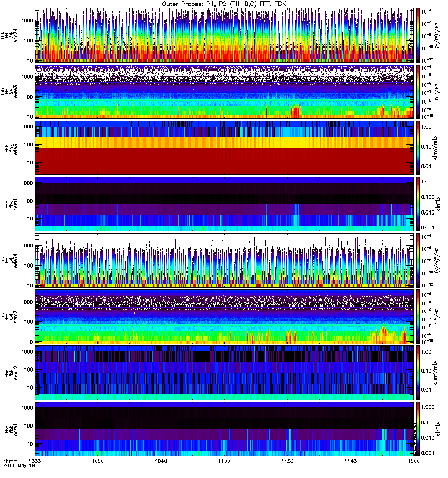The height and width of the screenshot is (478, 448).
Task: Click the third panel's color bar (thb fbk edc34)
Action: [x=419, y=148]
